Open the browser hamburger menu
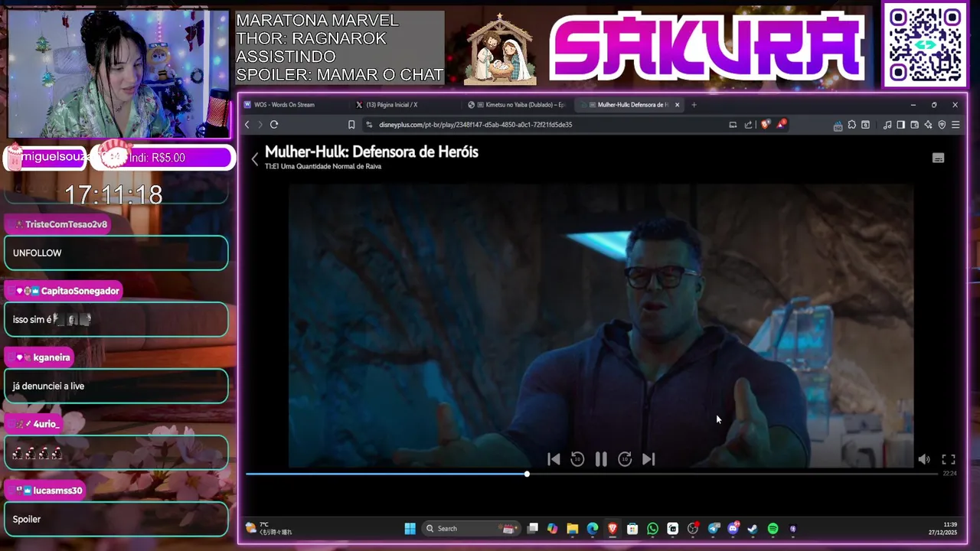 (x=955, y=125)
